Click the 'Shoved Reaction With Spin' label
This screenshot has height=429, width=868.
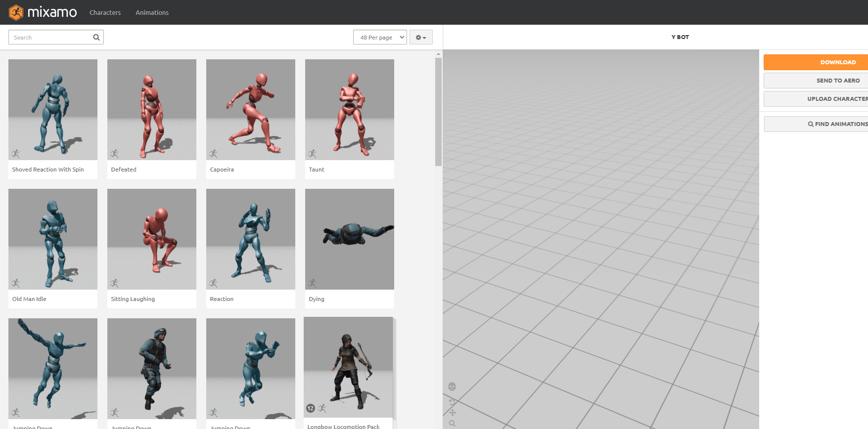48,170
